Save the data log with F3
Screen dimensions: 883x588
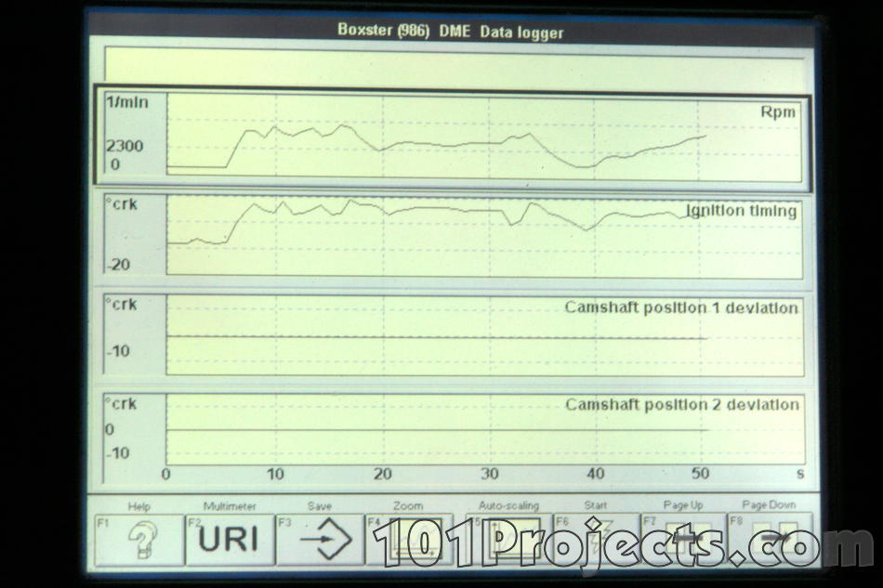tap(320, 540)
